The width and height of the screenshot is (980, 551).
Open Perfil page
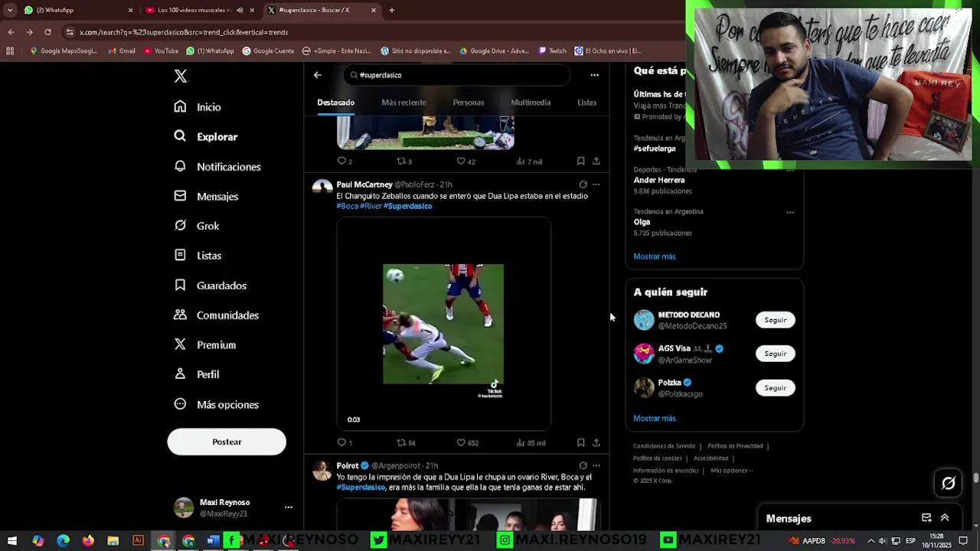(x=197, y=374)
